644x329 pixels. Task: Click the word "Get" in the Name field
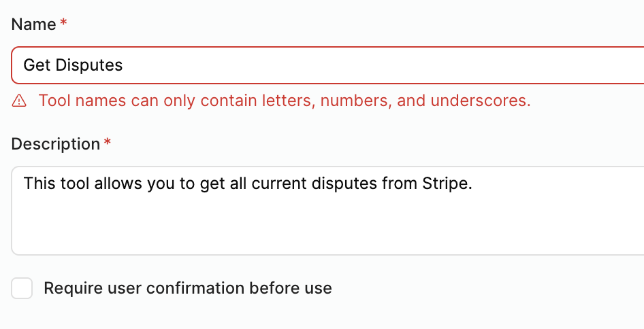coord(37,65)
